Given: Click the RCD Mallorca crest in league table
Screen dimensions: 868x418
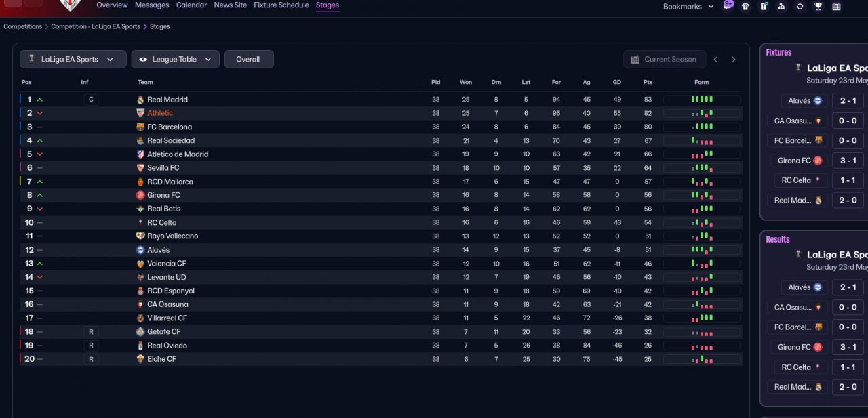Looking at the screenshot, I should [x=140, y=182].
